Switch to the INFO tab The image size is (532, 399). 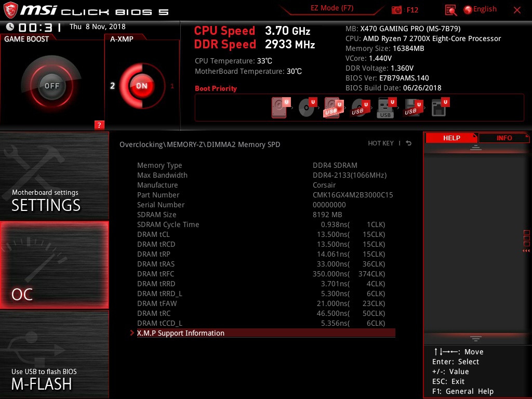[504, 138]
